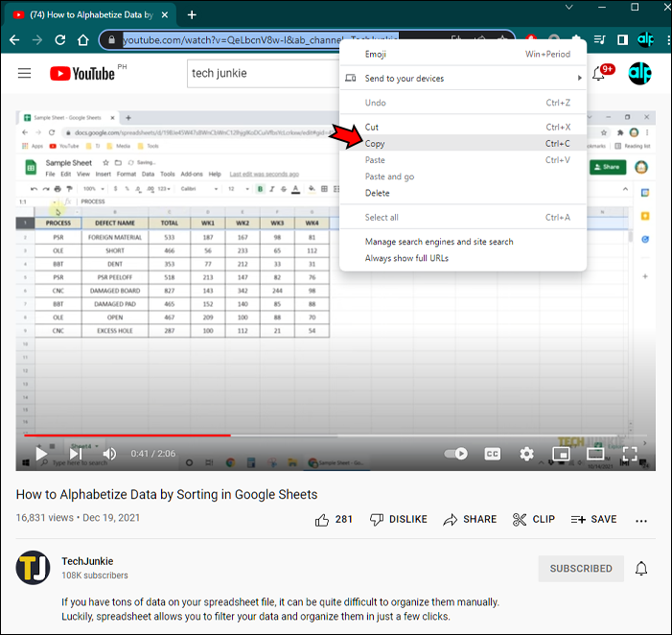Click the search tabs chevron

[568, 7]
